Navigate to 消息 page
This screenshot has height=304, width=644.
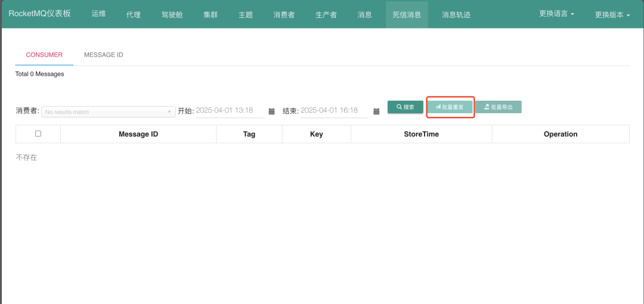pyautogui.click(x=365, y=15)
